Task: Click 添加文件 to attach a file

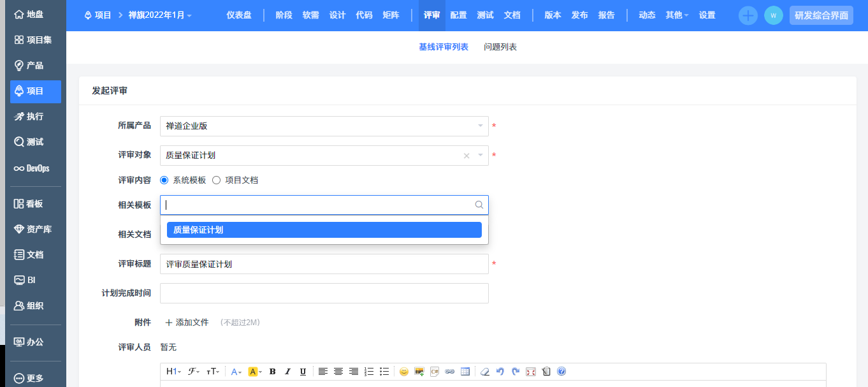Action: pos(187,323)
